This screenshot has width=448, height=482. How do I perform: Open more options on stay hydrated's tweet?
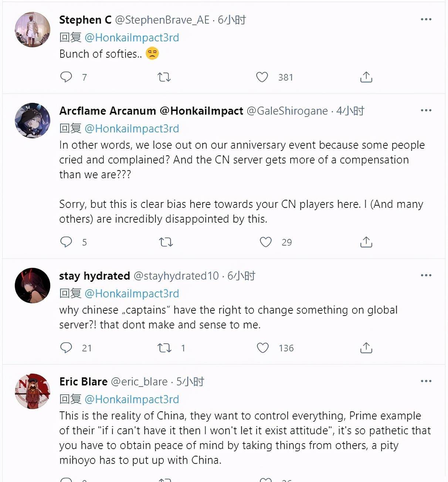426,275
